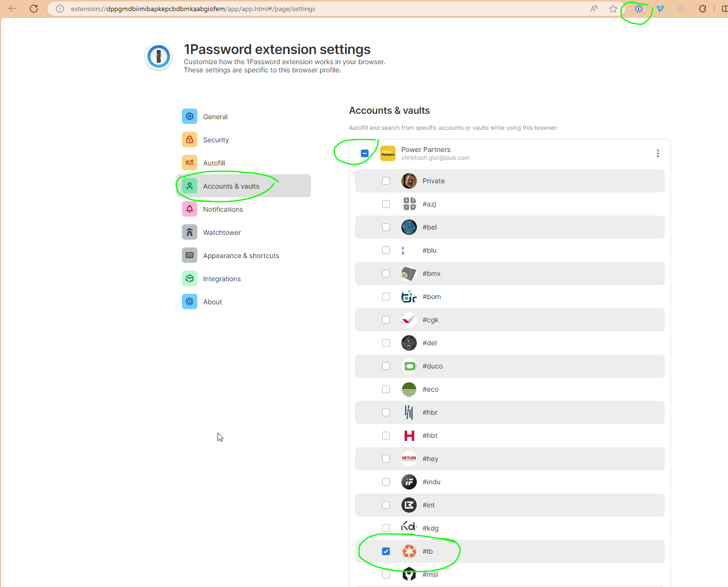This screenshot has height=587, width=728.
Task: Click the #bom vault icon
Action: [x=409, y=297]
